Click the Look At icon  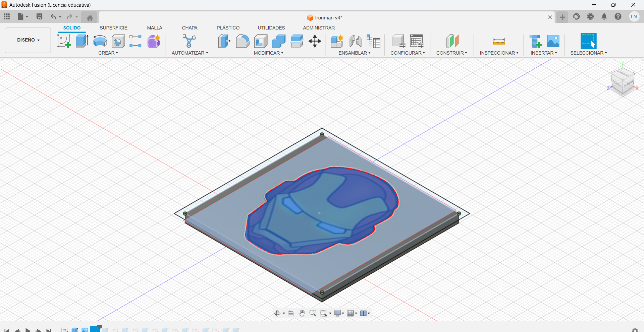point(291,313)
